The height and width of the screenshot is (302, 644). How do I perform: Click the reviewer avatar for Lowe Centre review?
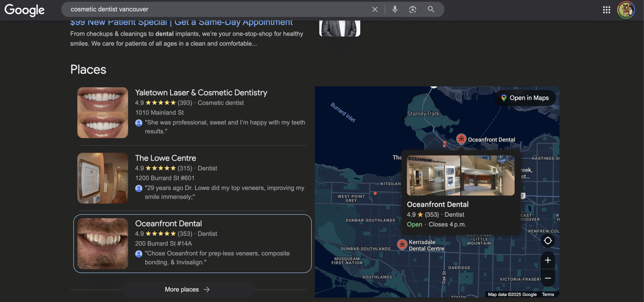139,188
